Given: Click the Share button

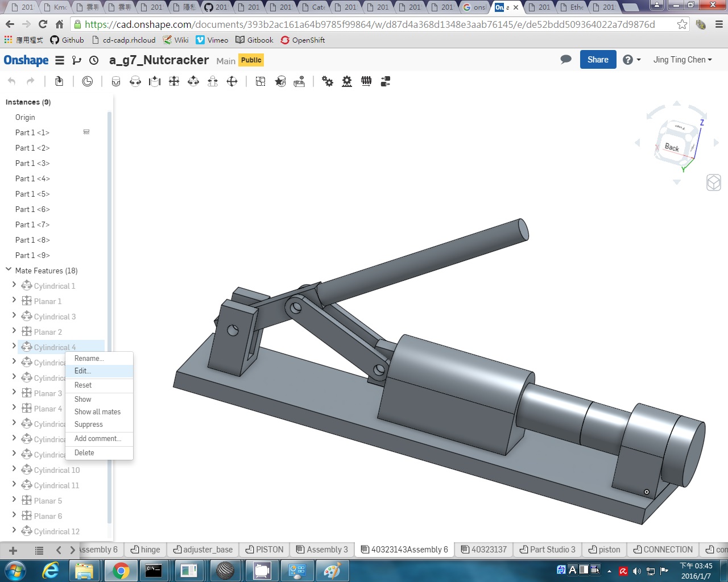Looking at the screenshot, I should point(598,60).
